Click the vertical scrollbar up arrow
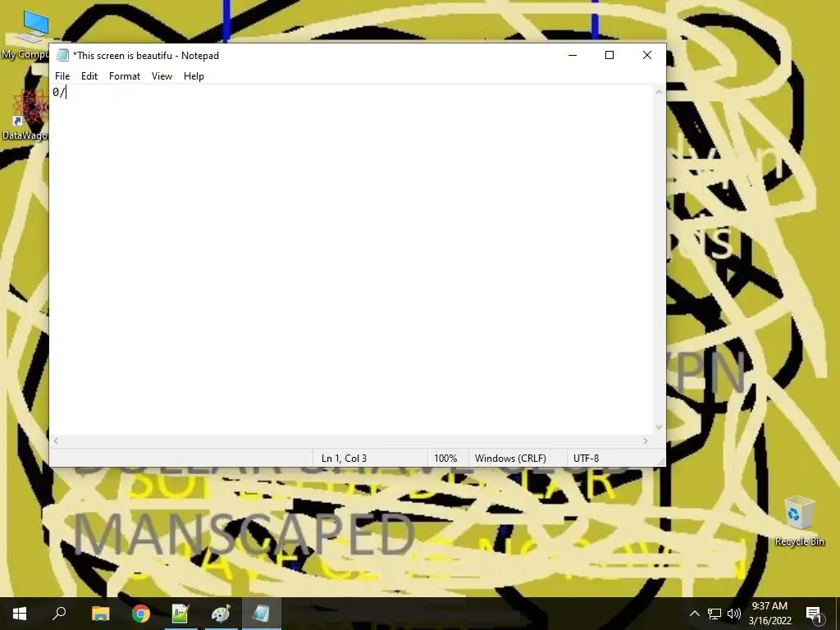840x630 pixels. [x=659, y=92]
